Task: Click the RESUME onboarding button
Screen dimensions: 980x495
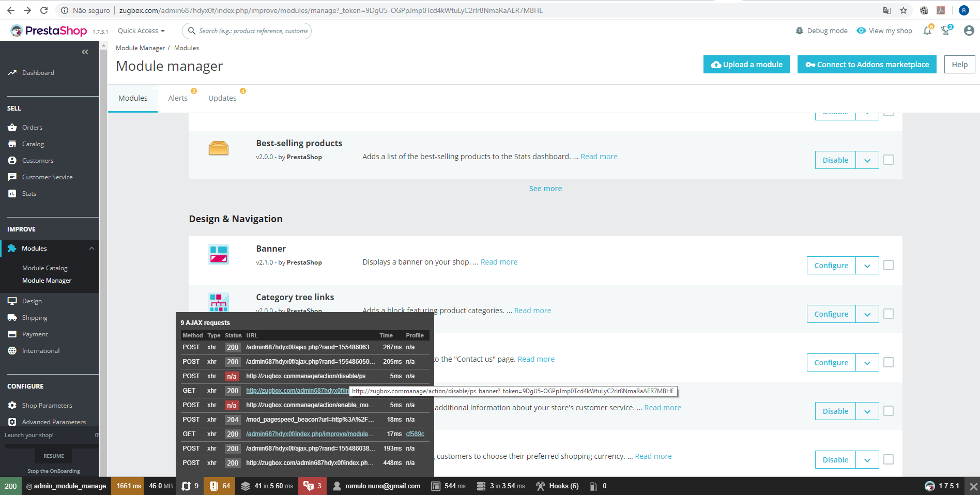Action: pos(54,456)
